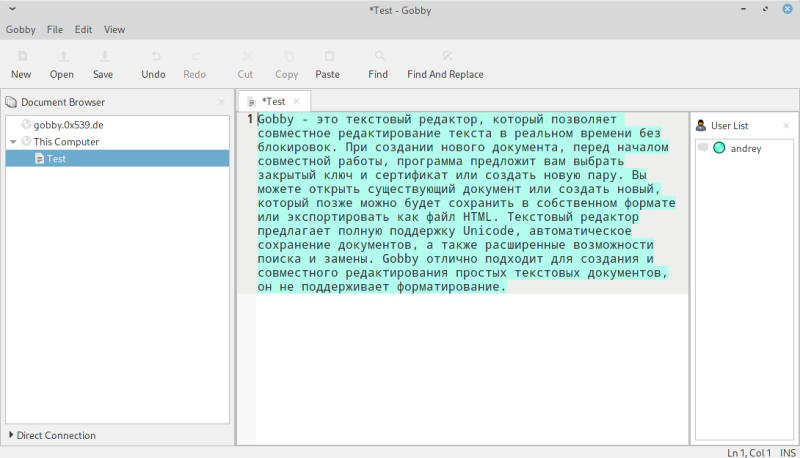The width and height of the screenshot is (800, 458).
Task: Open the Gobby menu
Action: tap(20, 30)
